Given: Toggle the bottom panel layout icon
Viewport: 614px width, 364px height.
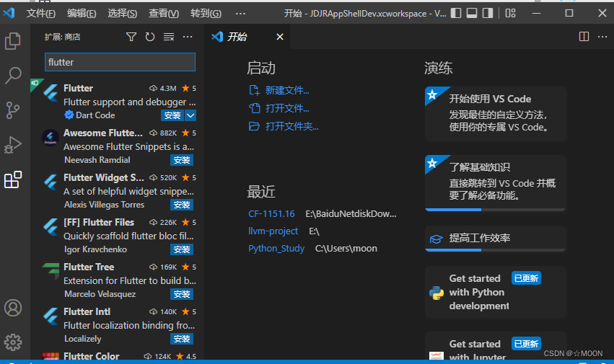Looking at the screenshot, I should coord(472,13).
